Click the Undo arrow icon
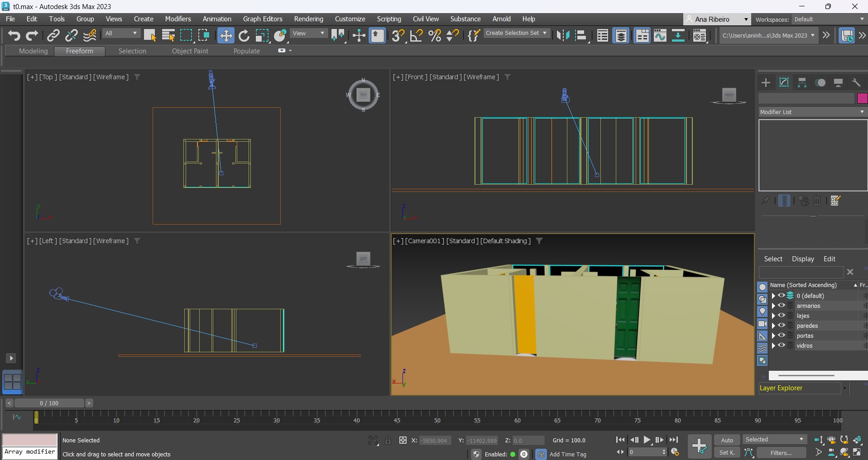 pyautogui.click(x=14, y=35)
